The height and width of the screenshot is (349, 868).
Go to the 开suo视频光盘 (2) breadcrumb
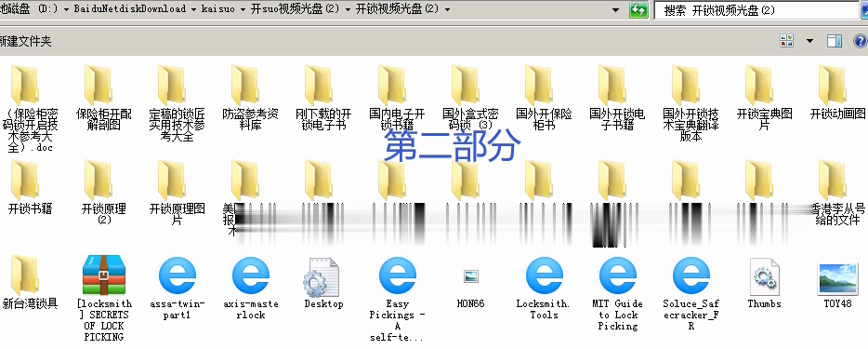click(x=294, y=10)
